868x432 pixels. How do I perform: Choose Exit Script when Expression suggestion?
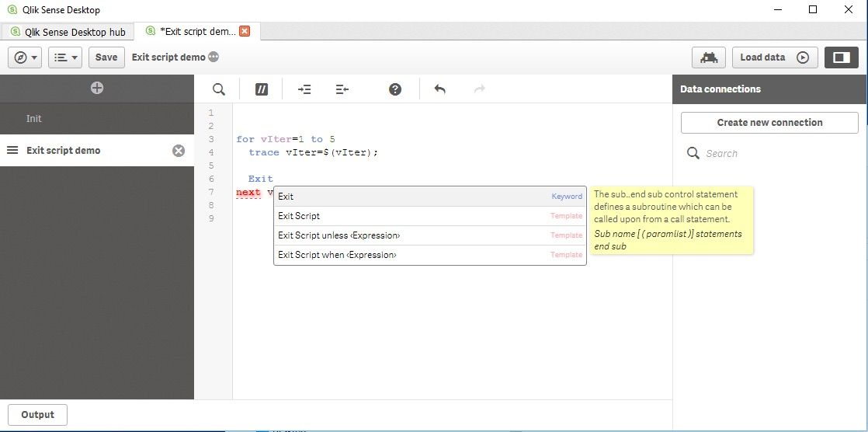pyautogui.click(x=430, y=255)
